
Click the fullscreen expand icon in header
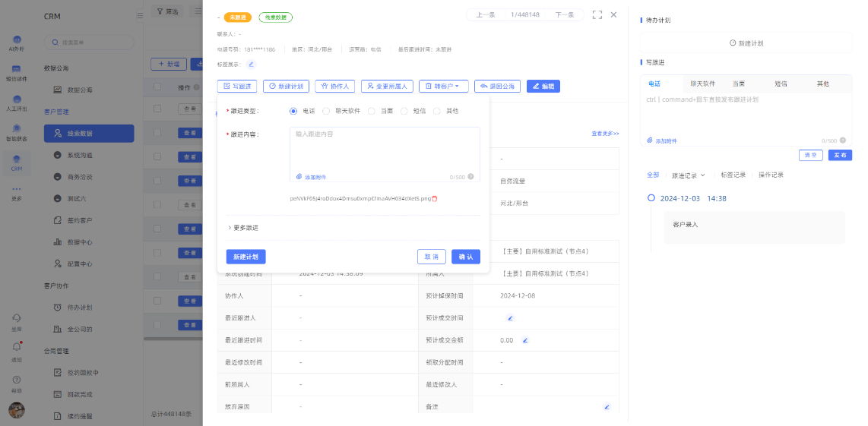[x=597, y=14]
